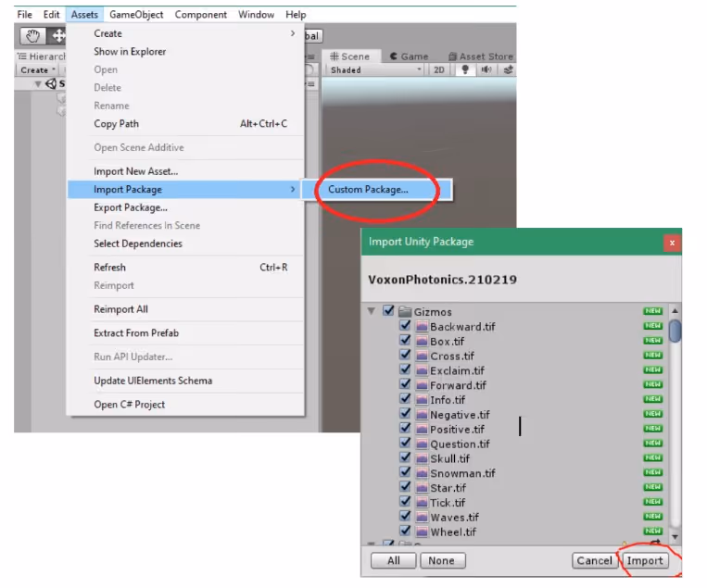Click the Box.tif file icon
This screenshot has height=588, width=707.
(422, 341)
